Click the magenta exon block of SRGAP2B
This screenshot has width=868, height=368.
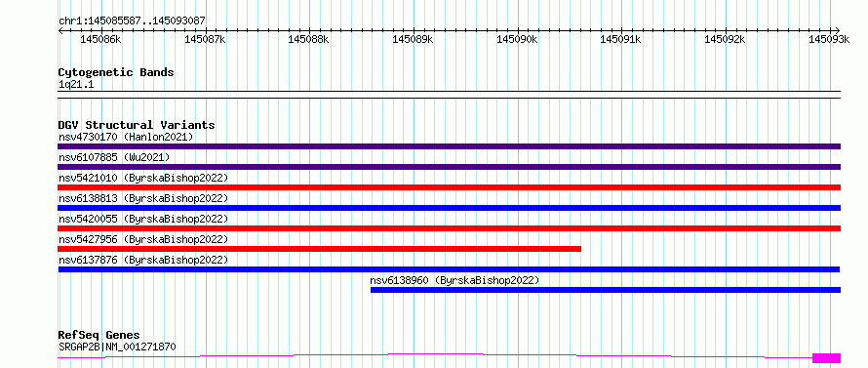click(826, 358)
